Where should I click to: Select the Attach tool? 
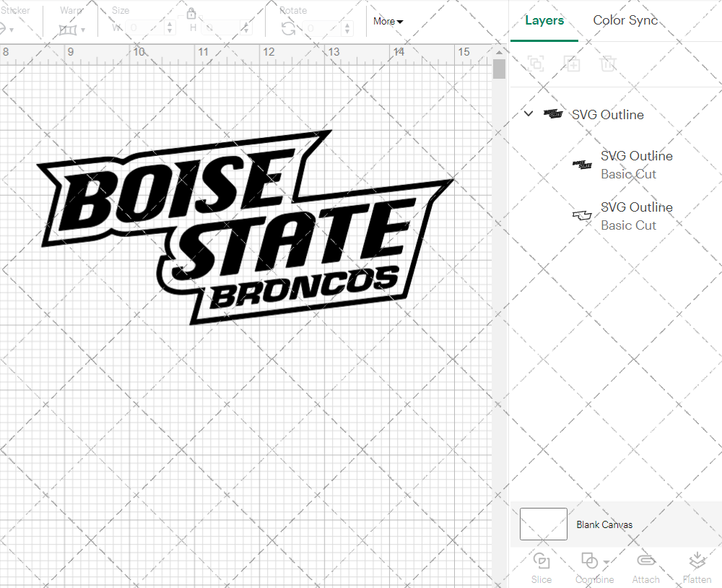pos(645,567)
